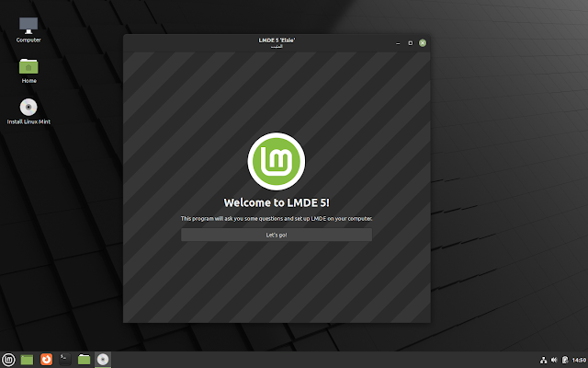Click the Let's go! button
Image resolution: width=588 pixels, height=368 pixels.
coord(277,235)
